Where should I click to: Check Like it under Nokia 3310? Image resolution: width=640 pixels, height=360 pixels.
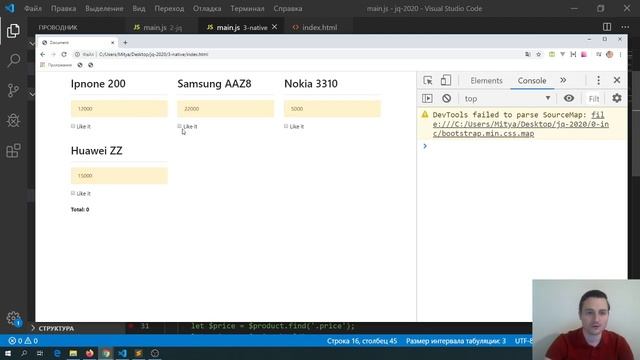286,126
